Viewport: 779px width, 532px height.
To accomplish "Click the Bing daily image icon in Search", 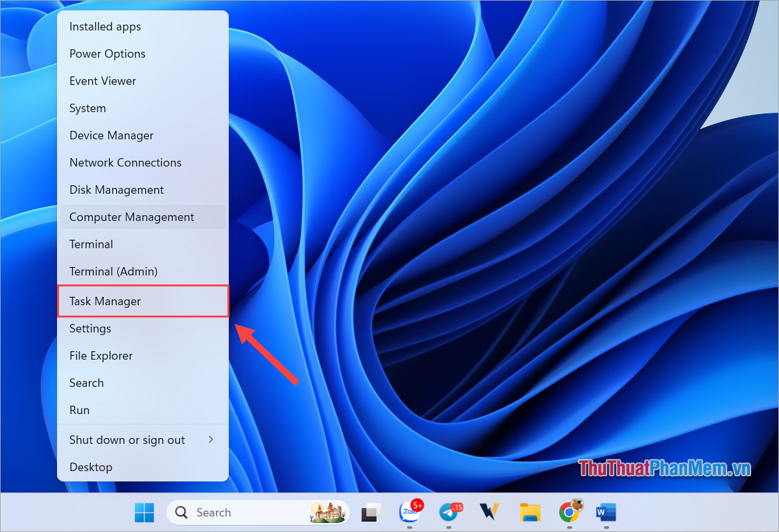I will coord(327,512).
